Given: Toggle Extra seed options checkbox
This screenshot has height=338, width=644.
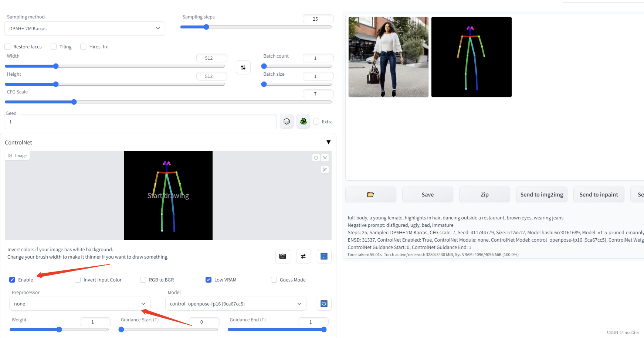Looking at the screenshot, I should pyautogui.click(x=316, y=122).
